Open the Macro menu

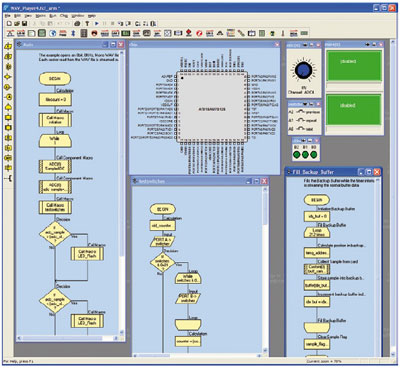click(x=41, y=16)
